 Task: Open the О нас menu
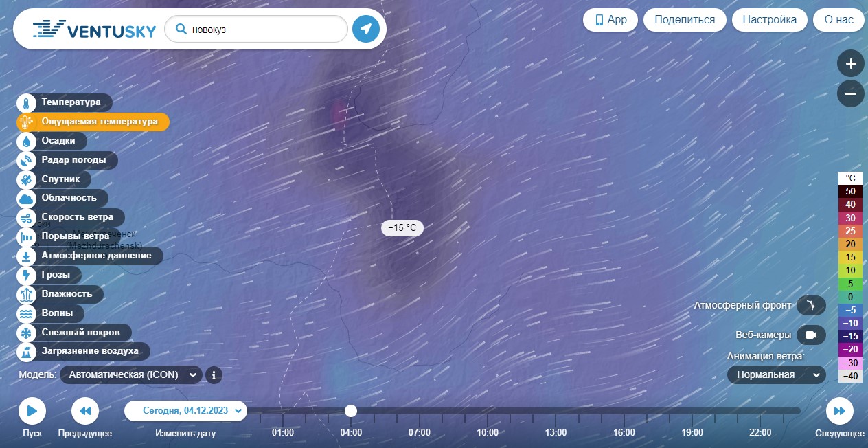point(838,19)
